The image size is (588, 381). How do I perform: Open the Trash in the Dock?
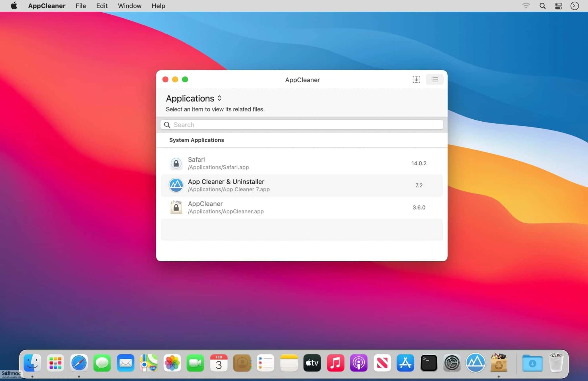click(x=556, y=362)
